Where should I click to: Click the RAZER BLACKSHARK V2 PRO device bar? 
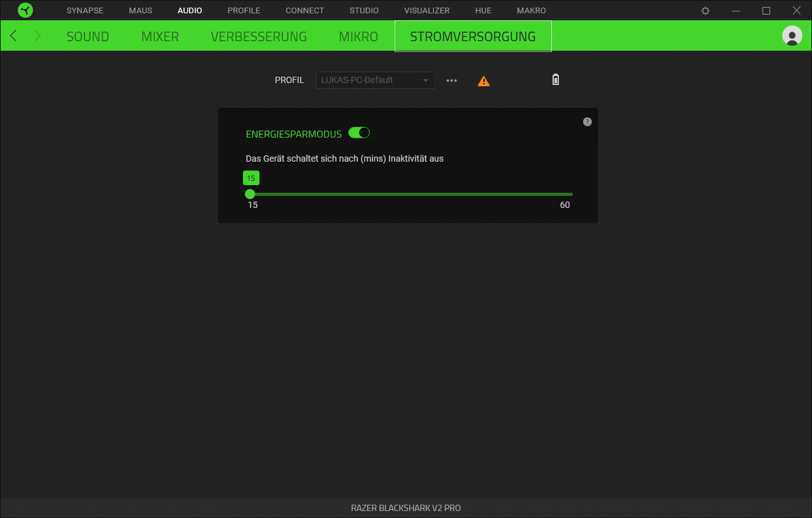coord(406,508)
